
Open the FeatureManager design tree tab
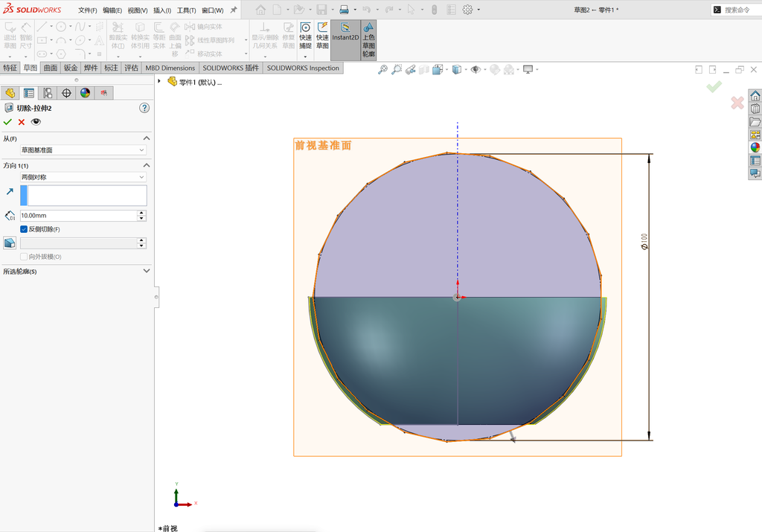coord(10,93)
